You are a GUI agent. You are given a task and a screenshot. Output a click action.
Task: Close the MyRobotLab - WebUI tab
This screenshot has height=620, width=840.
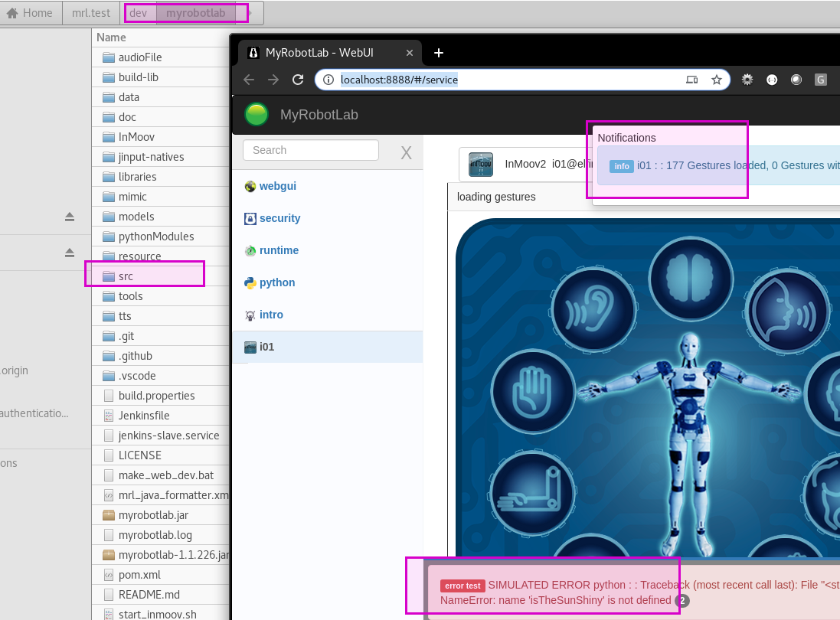[x=410, y=53]
